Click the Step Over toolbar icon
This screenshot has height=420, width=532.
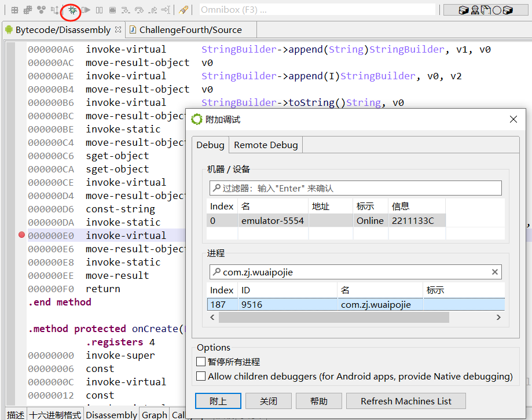139,10
